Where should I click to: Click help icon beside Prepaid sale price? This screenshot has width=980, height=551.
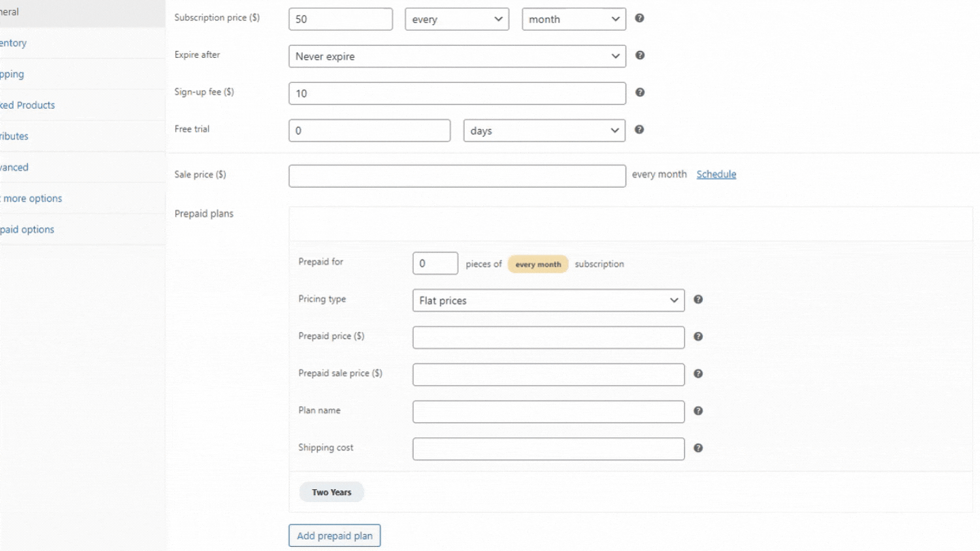(698, 373)
